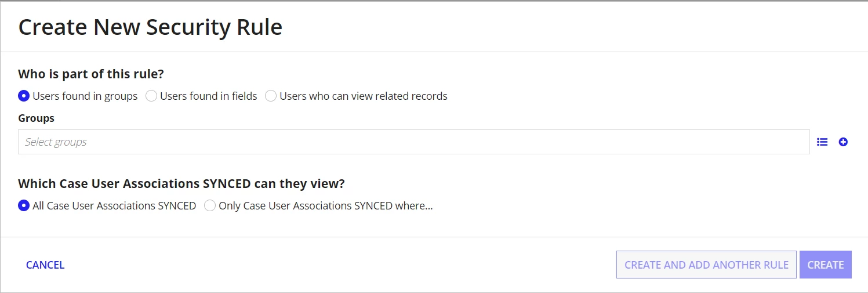Click 'CREATE AND ADD ANOTHER RULE' button
Image resolution: width=868 pixels, height=293 pixels.
pyautogui.click(x=706, y=265)
